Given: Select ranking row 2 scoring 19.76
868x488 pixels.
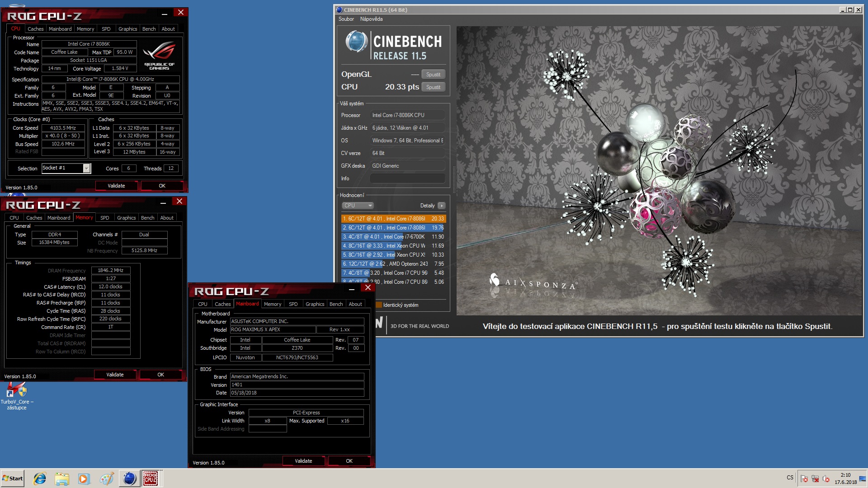Looking at the screenshot, I should (x=393, y=228).
